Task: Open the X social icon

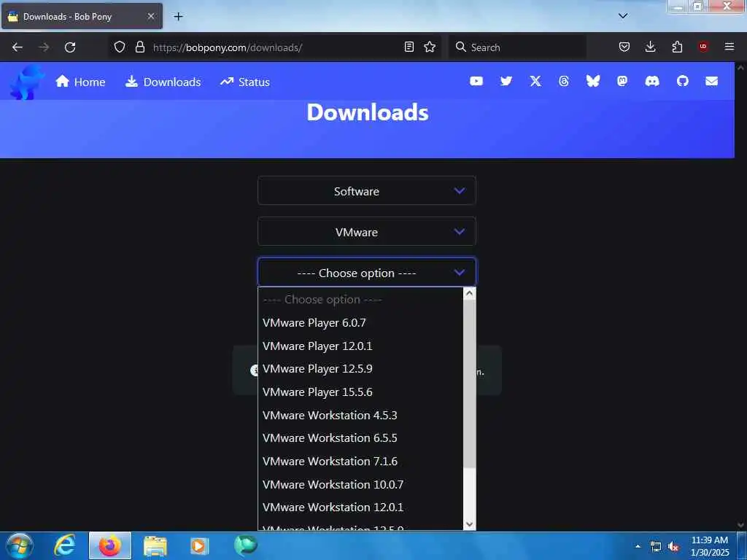Action: click(535, 82)
